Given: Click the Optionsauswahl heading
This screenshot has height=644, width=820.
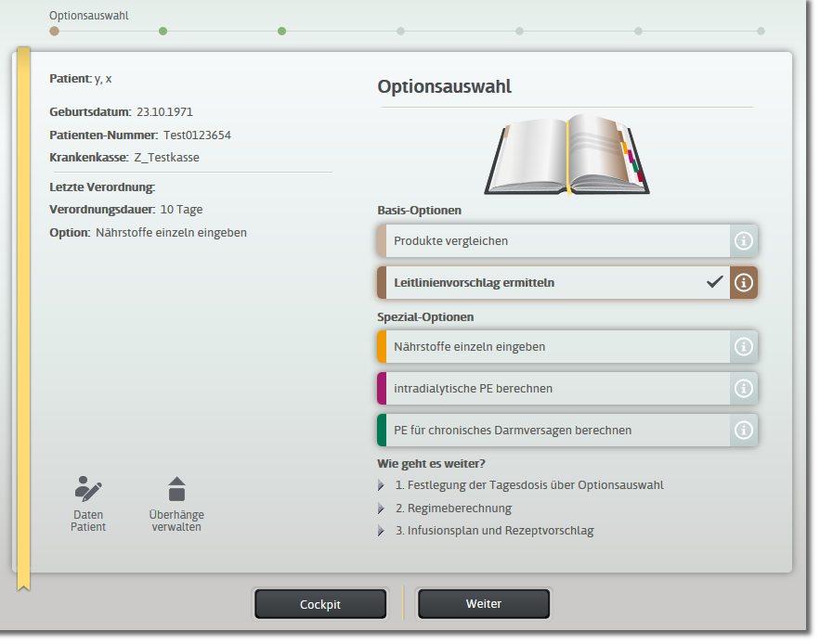Looking at the screenshot, I should pyautogui.click(x=445, y=87).
